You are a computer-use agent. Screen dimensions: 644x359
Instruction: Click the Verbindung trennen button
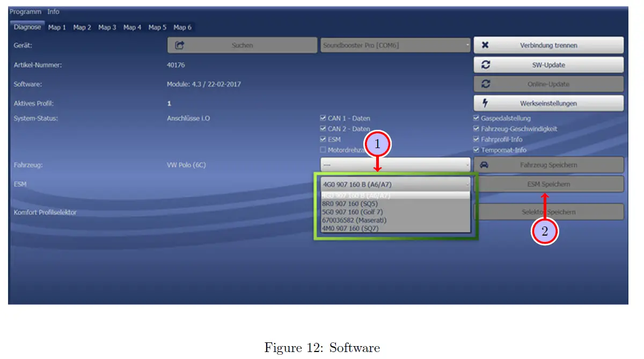pos(548,45)
